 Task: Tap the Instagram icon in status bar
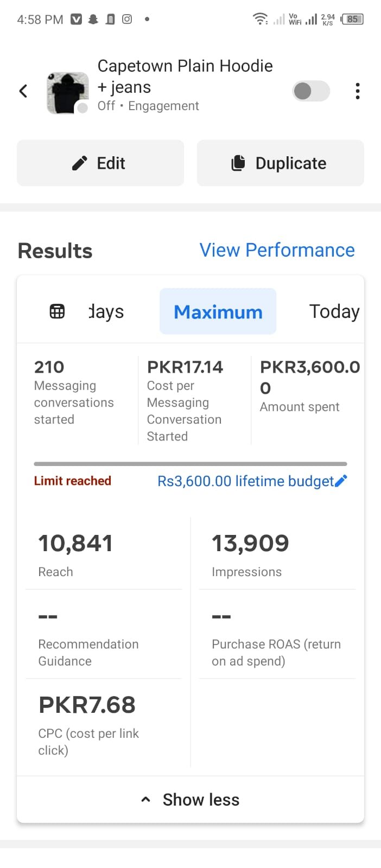tap(127, 20)
